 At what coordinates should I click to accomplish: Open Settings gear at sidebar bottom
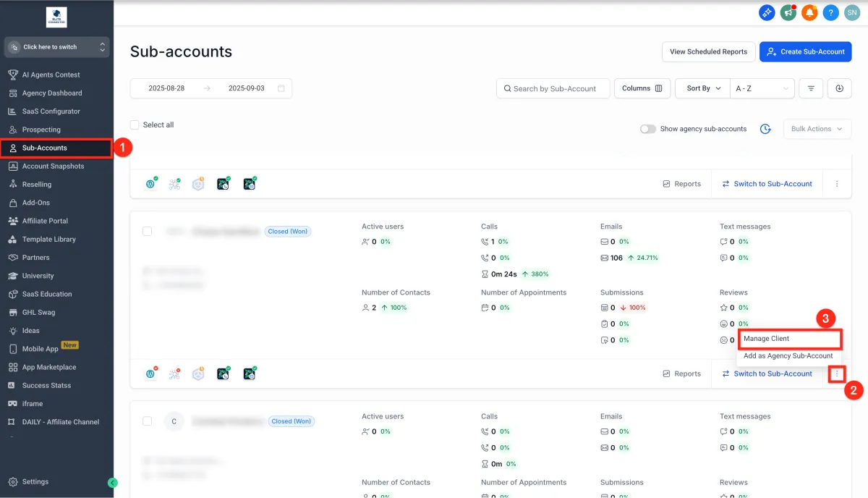29,481
